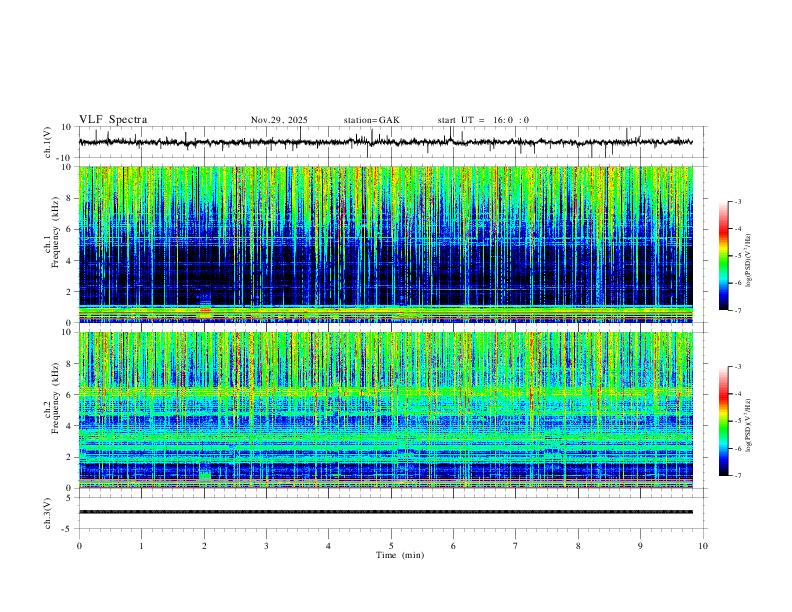Click time axis tick label '5'

391,546
